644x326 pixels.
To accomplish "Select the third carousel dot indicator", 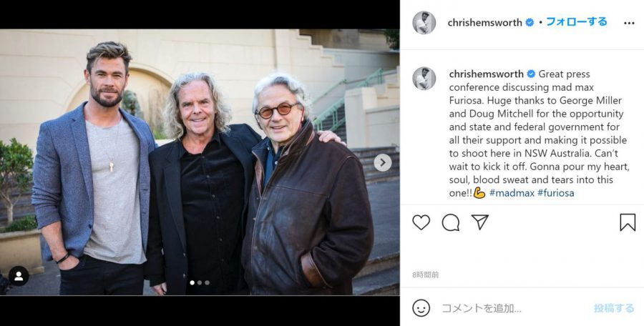I will [207, 282].
